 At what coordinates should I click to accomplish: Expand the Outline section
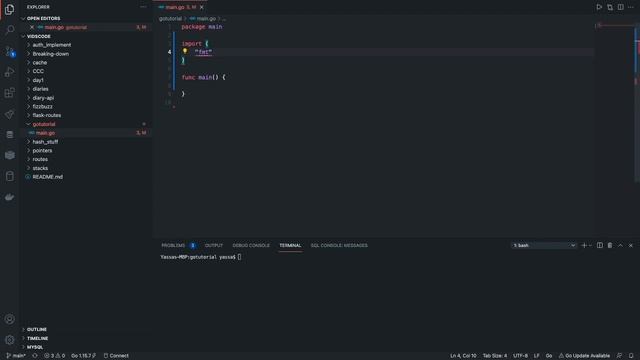point(36,329)
